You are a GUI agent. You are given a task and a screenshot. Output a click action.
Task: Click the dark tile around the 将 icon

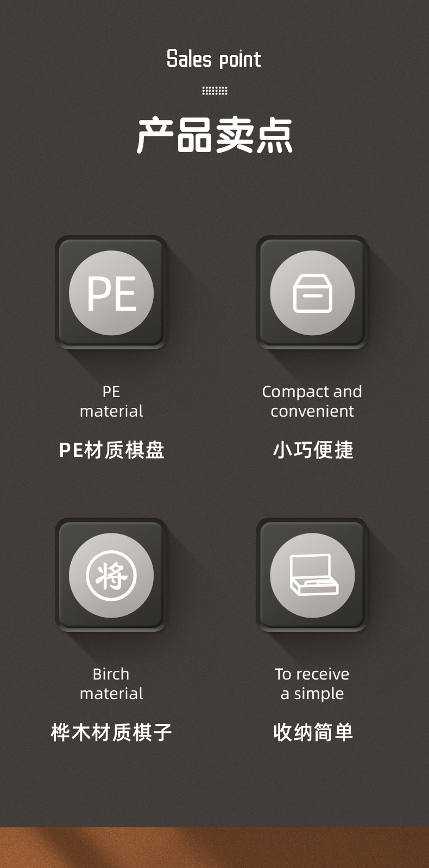pos(111,575)
